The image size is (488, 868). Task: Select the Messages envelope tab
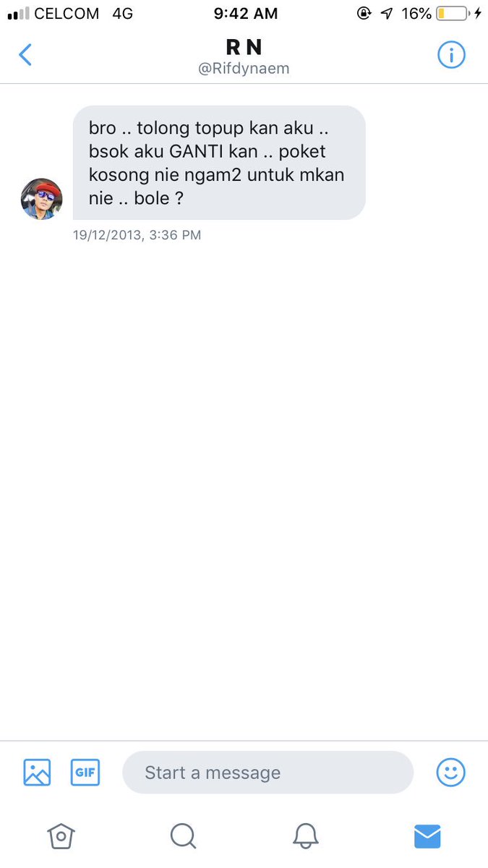427,836
